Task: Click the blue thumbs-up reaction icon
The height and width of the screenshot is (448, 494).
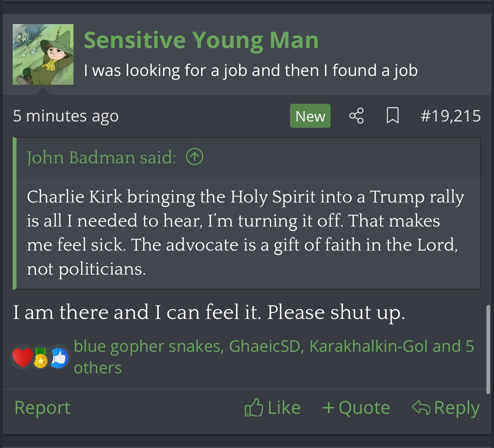Action: [59, 358]
